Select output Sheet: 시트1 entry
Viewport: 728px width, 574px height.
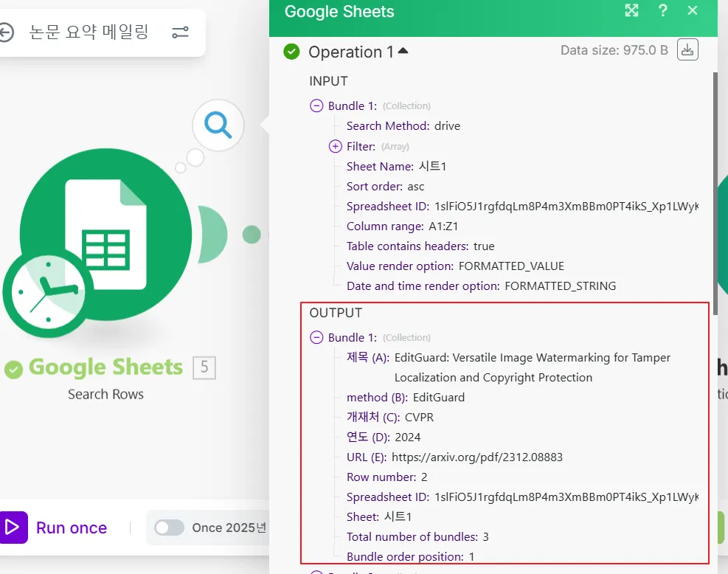pyautogui.click(x=379, y=517)
